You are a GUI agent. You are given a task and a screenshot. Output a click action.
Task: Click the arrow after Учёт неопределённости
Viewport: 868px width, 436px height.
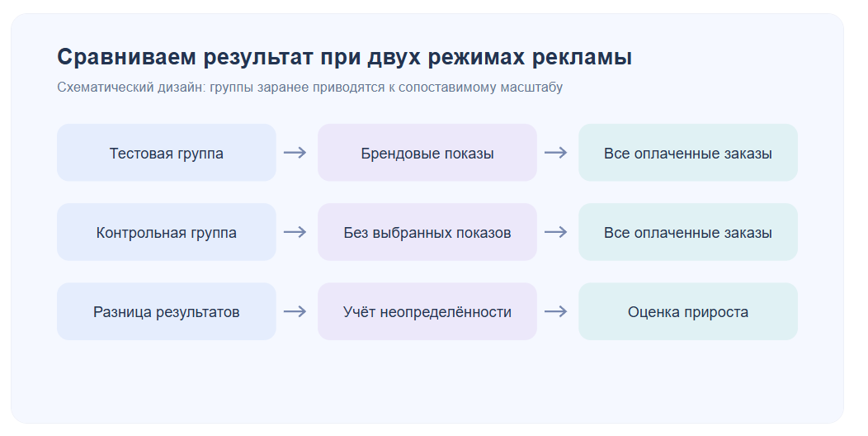click(556, 311)
